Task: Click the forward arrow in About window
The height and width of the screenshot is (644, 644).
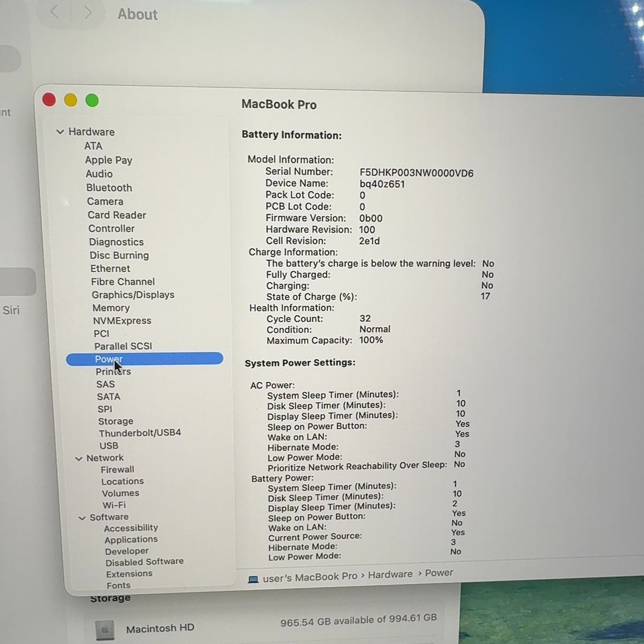Action: pos(88,12)
